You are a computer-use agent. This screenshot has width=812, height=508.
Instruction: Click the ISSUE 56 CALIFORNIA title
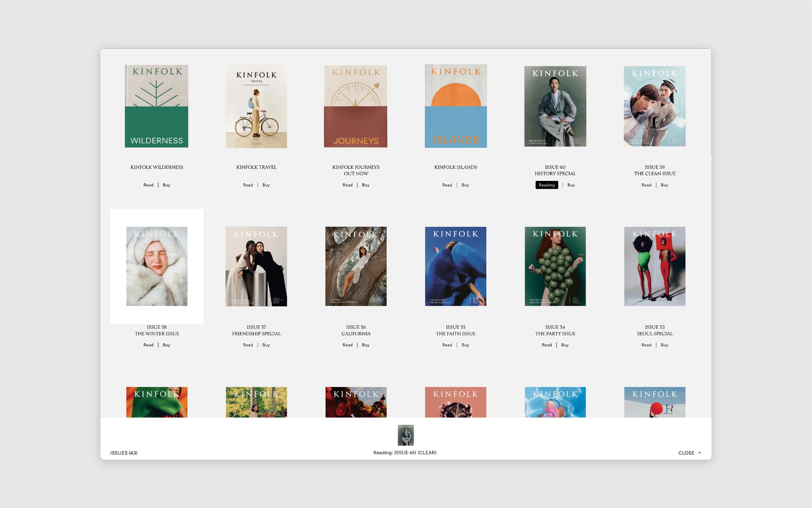pyautogui.click(x=356, y=330)
